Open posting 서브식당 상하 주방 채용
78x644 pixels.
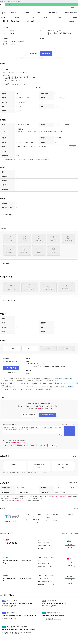click(x=10, y=543)
